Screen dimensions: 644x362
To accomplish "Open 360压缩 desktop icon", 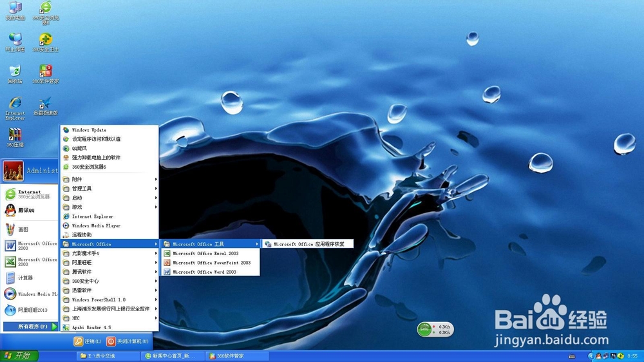I will coord(15,138).
